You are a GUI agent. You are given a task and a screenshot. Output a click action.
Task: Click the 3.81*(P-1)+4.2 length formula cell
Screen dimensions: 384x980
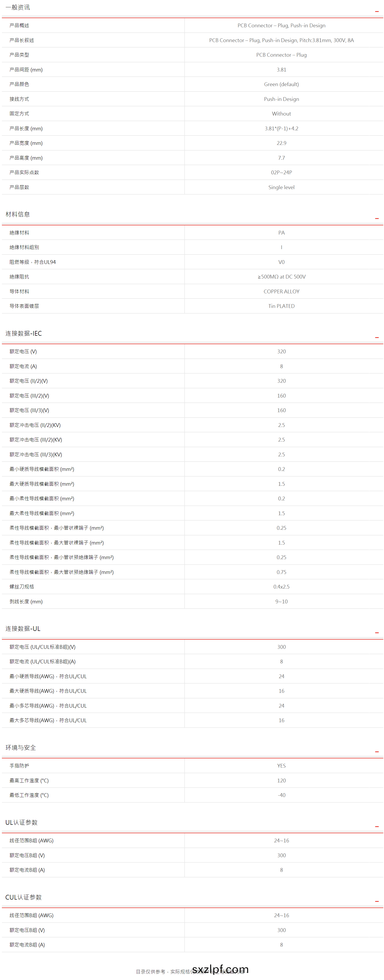click(281, 129)
